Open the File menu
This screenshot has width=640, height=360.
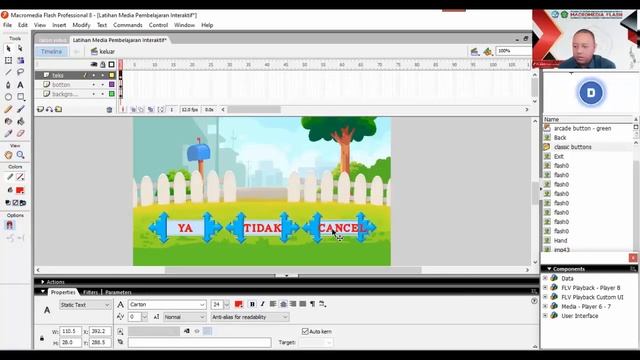7,25
